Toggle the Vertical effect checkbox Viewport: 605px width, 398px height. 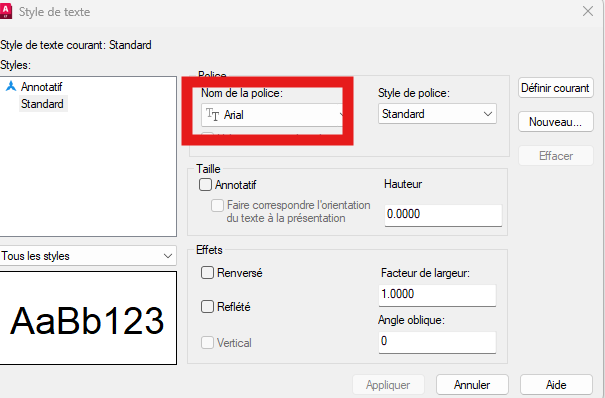pyautogui.click(x=207, y=342)
